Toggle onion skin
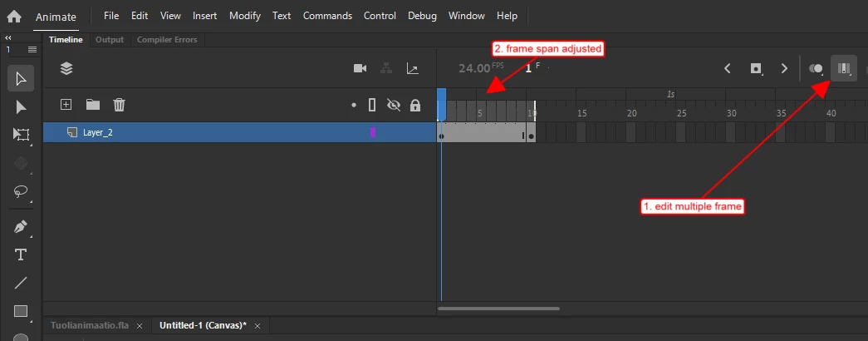868x341 pixels. tap(816, 69)
